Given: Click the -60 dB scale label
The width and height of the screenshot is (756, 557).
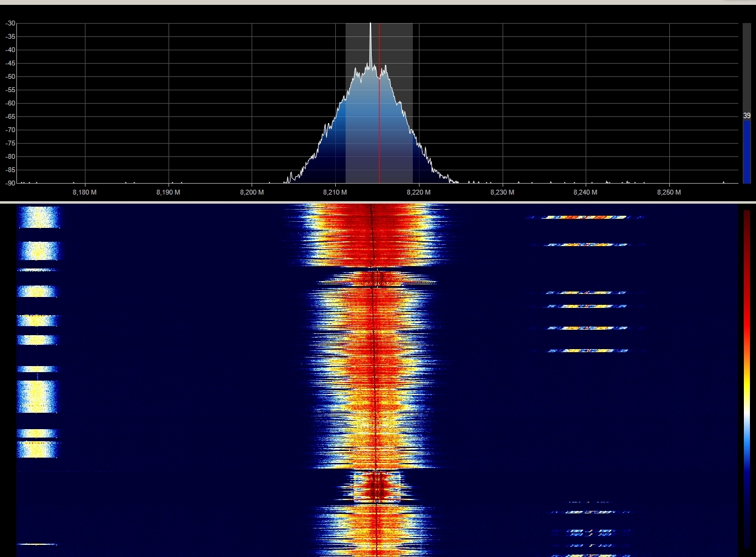Looking at the screenshot, I should coord(10,104).
